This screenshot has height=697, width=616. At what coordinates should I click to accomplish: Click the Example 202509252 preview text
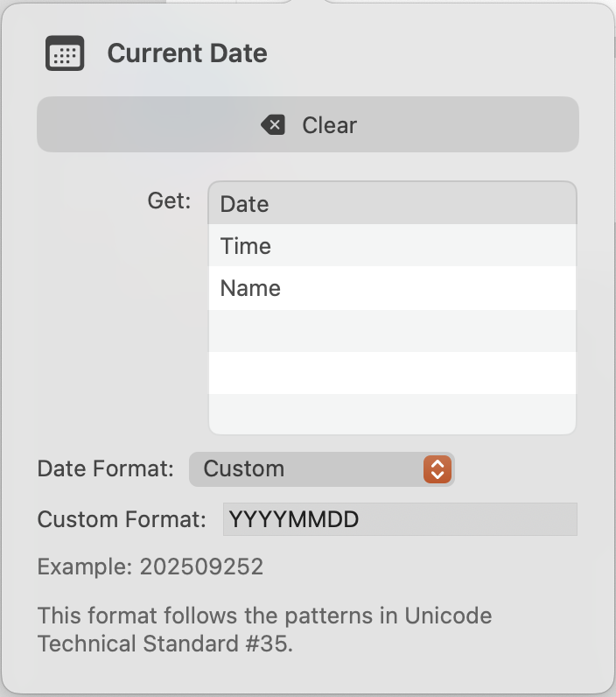click(150, 567)
